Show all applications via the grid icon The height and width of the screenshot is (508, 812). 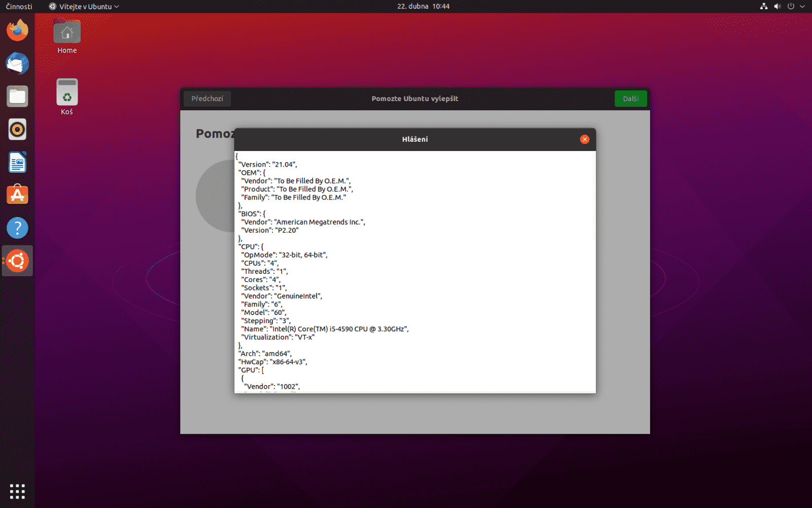point(17,491)
